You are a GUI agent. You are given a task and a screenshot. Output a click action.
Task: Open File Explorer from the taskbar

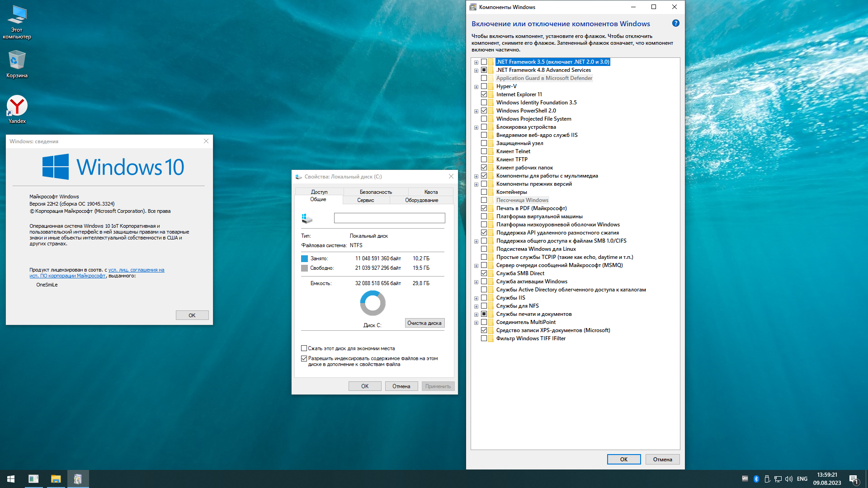[56, 479]
